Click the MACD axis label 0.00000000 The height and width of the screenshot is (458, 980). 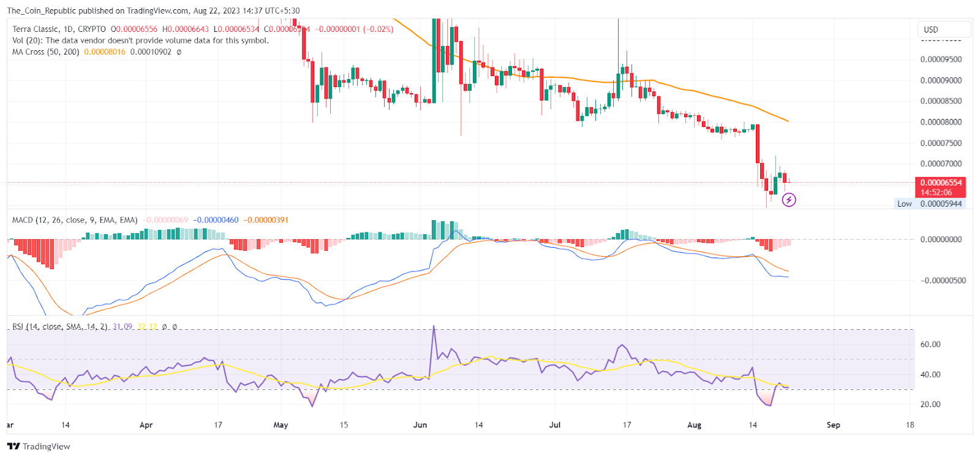tap(941, 239)
